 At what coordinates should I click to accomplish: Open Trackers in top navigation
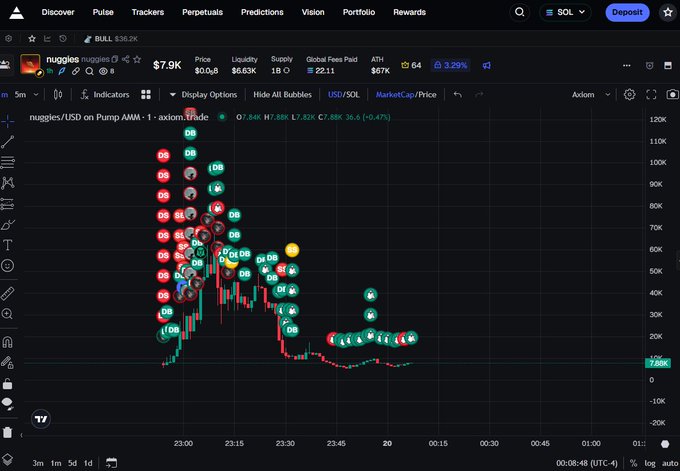click(x=148, y=12)
